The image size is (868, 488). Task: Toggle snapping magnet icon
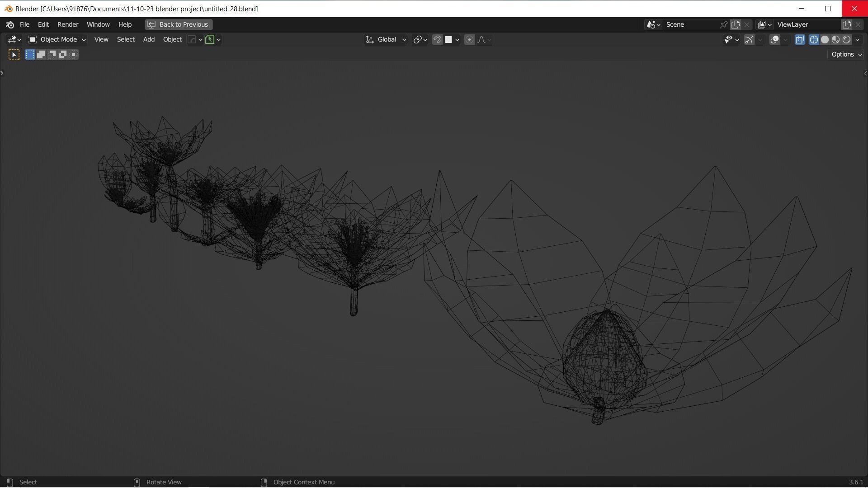point(437,40)
